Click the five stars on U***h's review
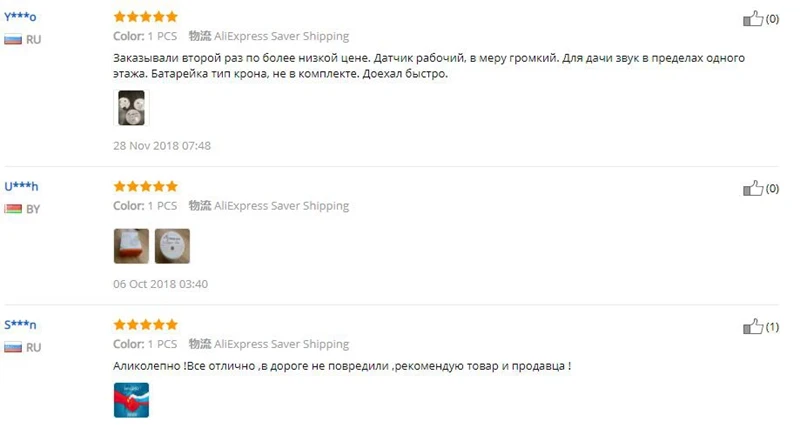The image size is (800, 428). click(x=145, y=186)
